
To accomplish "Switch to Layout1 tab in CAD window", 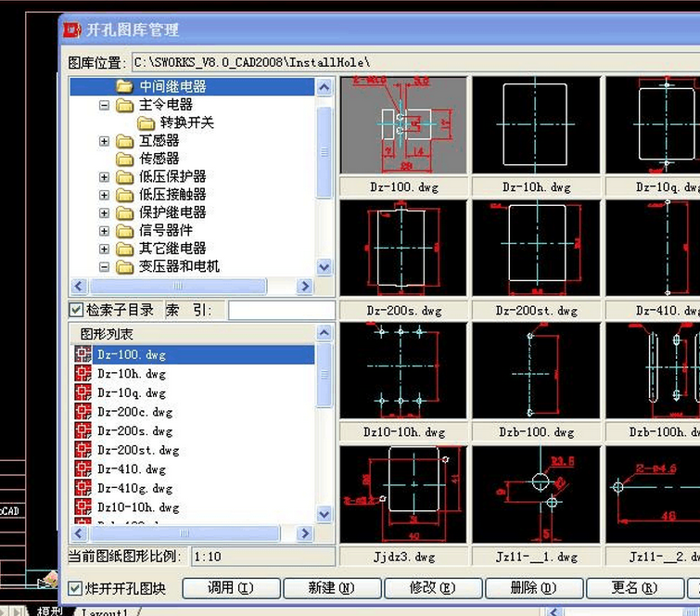I will [x=106, y=612].
